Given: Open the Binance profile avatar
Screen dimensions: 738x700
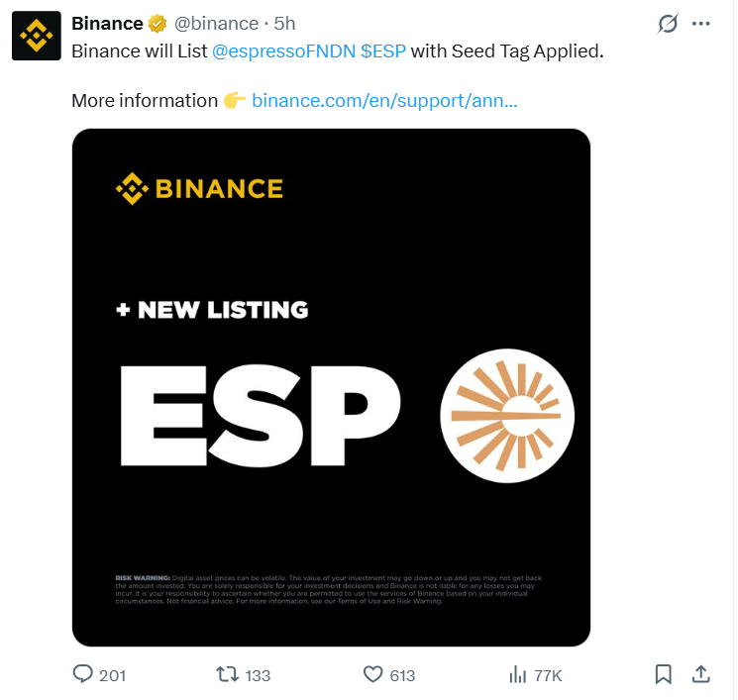Looking at the screenshot, I should coord(38,38).
